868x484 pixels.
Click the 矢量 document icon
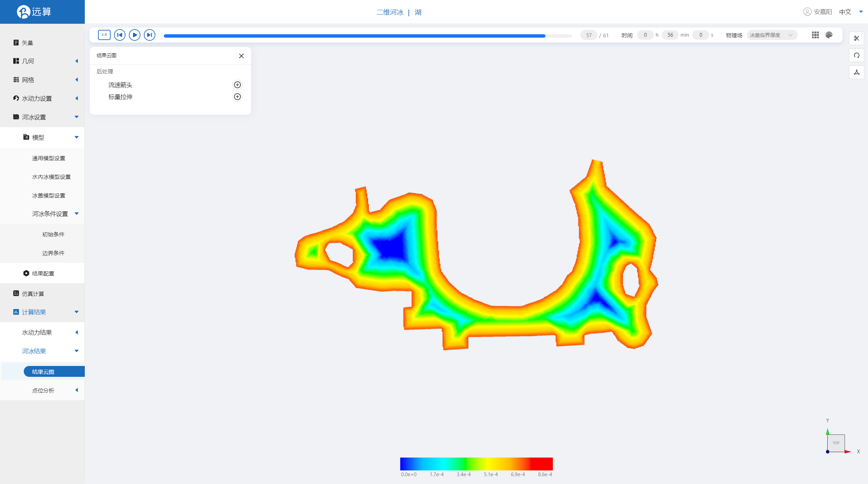click(16, 43)
